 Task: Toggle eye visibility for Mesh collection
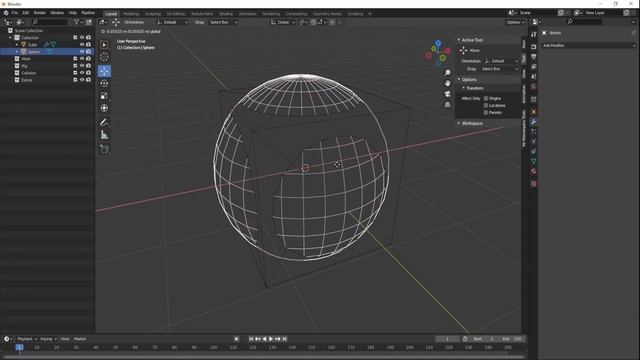(82, 59)
